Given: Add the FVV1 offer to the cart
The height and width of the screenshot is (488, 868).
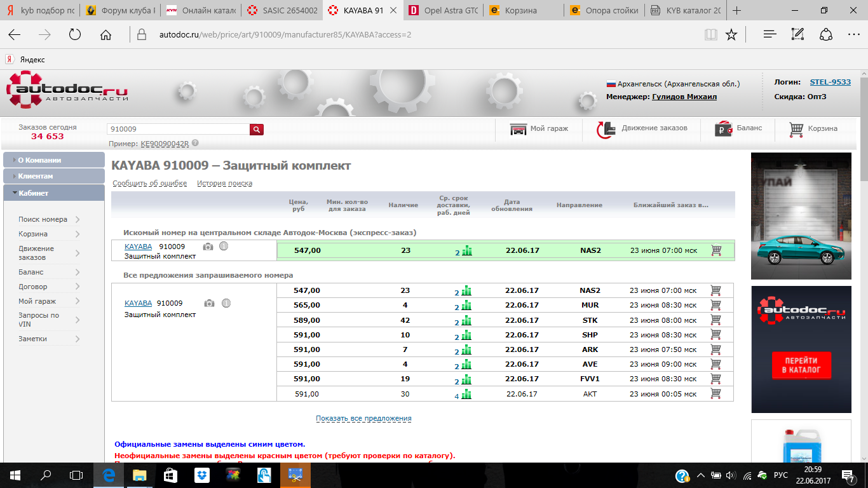Looking at the screenshot, I should tap(716, 379).
